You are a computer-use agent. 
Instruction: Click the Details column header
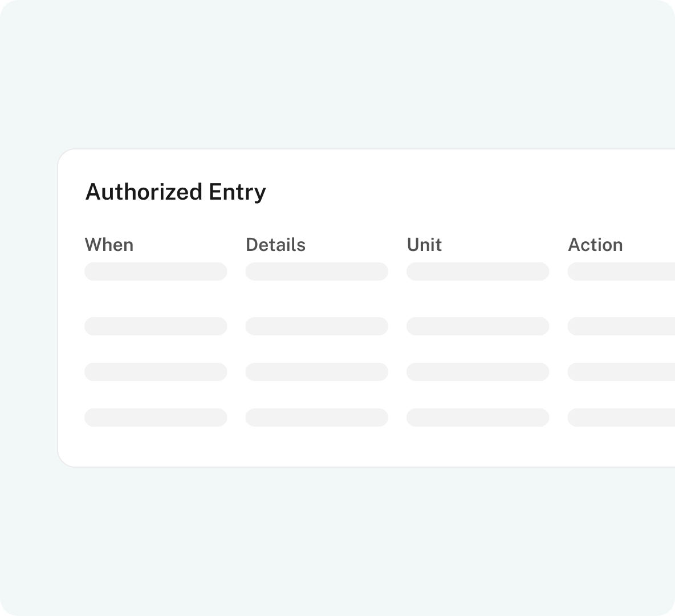coord(275,245)
